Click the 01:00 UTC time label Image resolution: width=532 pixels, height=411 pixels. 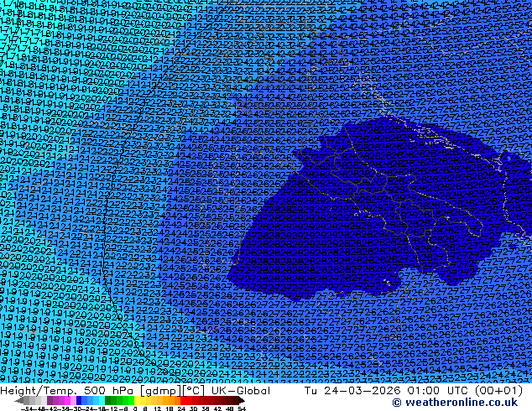coord(440,391)
